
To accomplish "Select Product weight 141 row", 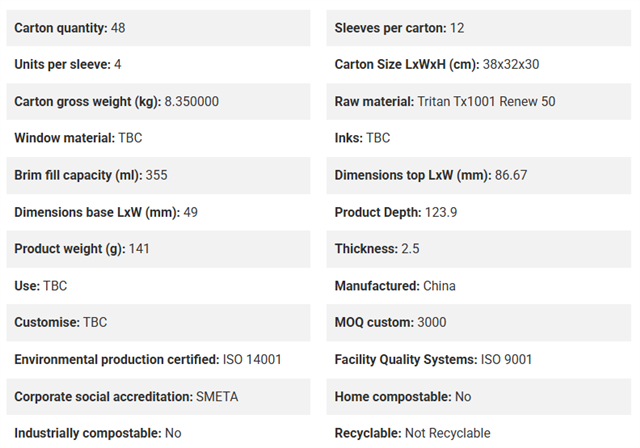I will [158, 249].
